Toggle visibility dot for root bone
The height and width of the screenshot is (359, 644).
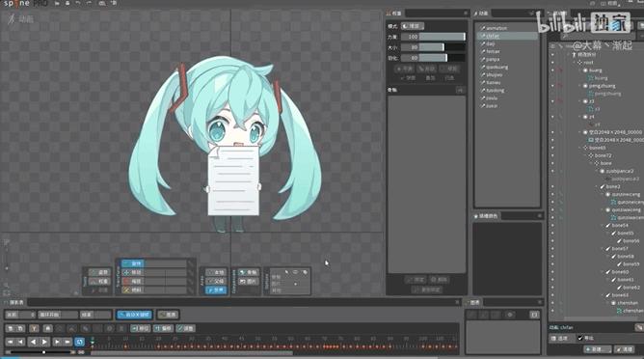pos(552,63)
